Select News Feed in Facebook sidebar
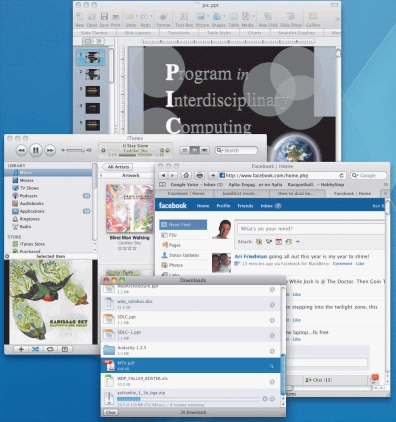The image size is (396, 422). coord(183,225)
